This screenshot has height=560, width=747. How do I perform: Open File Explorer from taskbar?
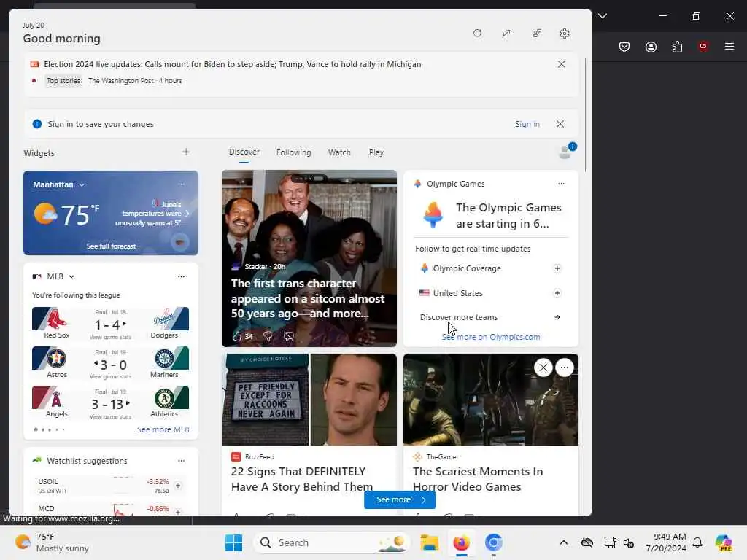[x=429, y=542]
